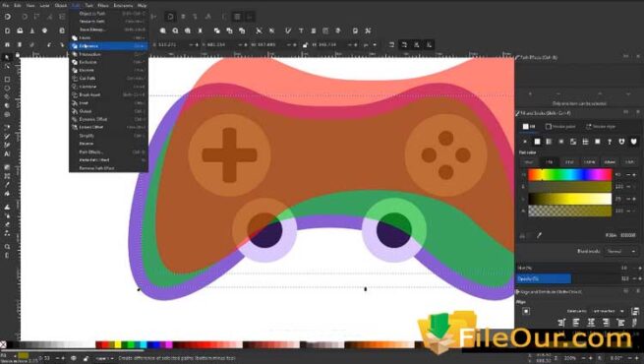Viewport: 644px width, 364px height.
Task: Select the Calligraphy tool
Action: [7, 145]
